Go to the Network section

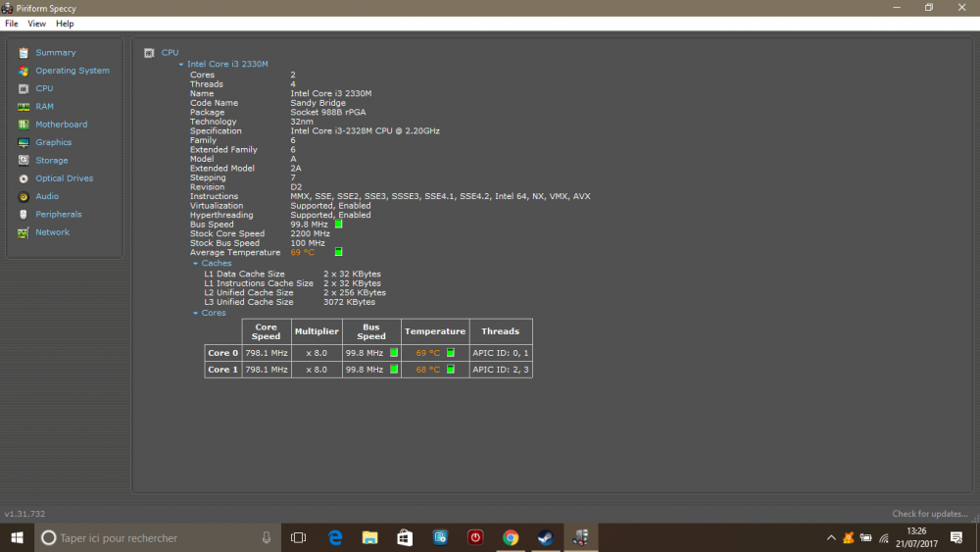click(52, 232)
